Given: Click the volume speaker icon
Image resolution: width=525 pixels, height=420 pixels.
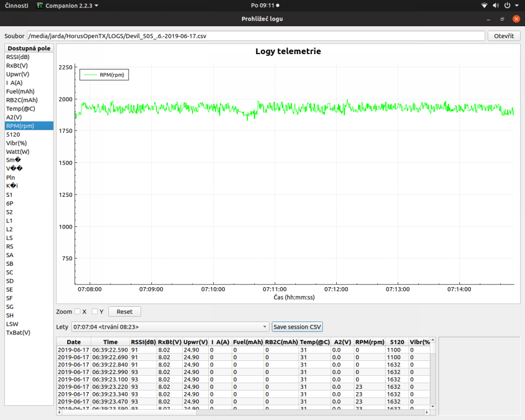Looking at the screenshot, I should click(x=495, y=5).
